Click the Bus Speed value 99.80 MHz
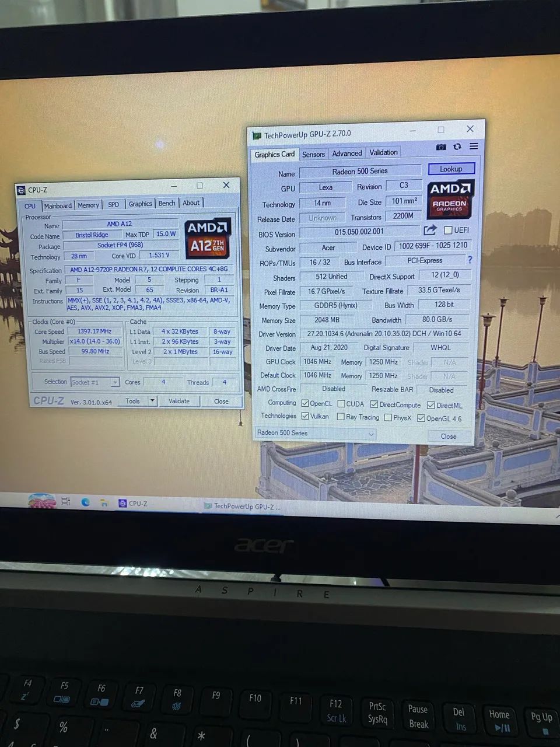Screen dimensions: 560x747 coord(94,351)
